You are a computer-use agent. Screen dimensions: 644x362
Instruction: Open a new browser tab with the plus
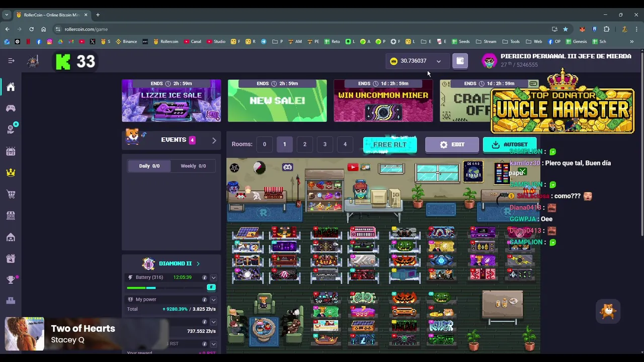pyautogui.click(x=98, y=15)
